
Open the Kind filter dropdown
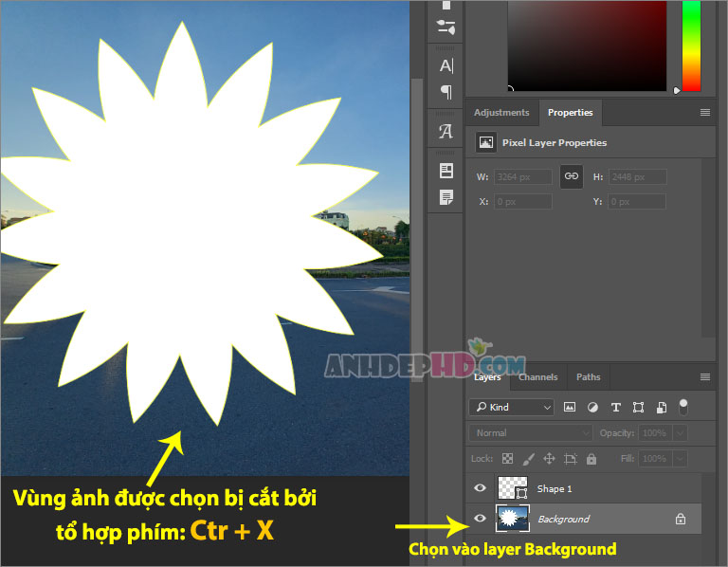[511, 408]
